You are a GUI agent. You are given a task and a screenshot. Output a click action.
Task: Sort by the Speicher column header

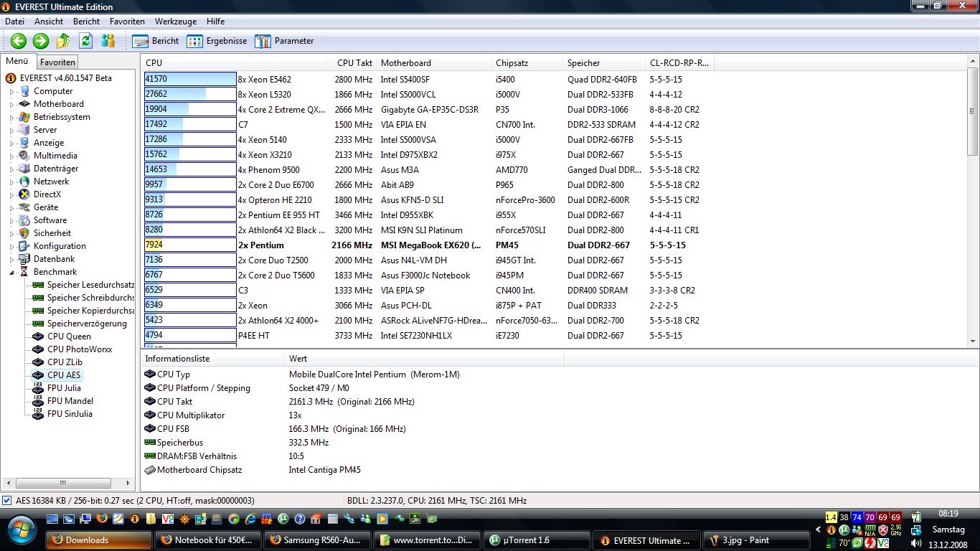pyautogui.click(x=604, y=62)
